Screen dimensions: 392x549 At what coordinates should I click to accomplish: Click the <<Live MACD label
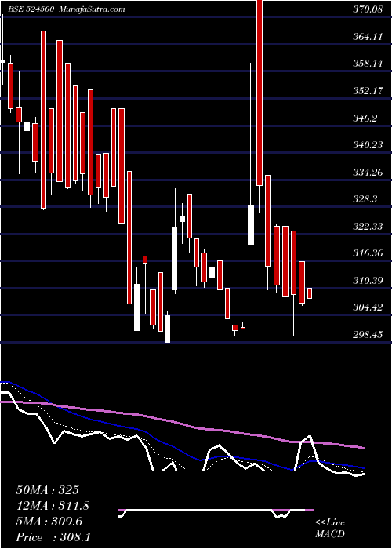330,529
